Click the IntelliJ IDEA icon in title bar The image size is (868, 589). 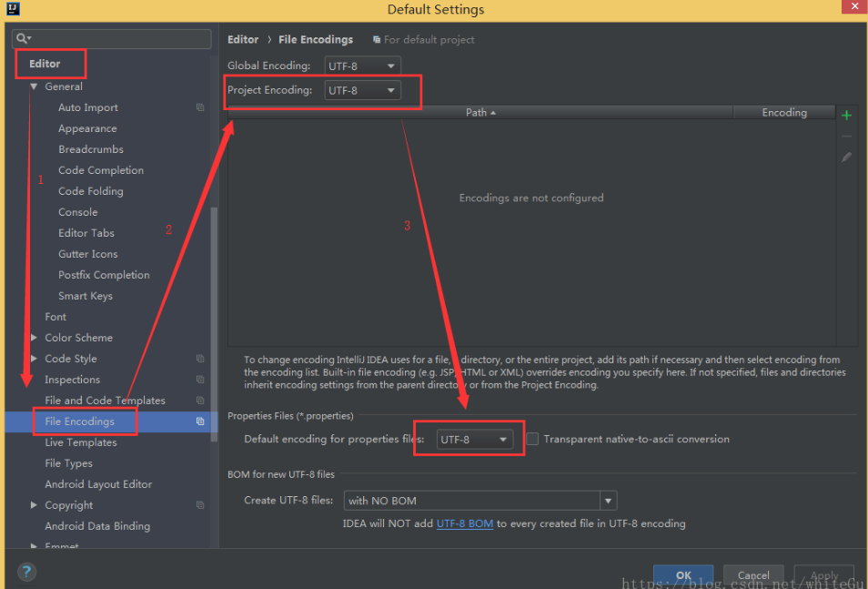coord(14,9)
